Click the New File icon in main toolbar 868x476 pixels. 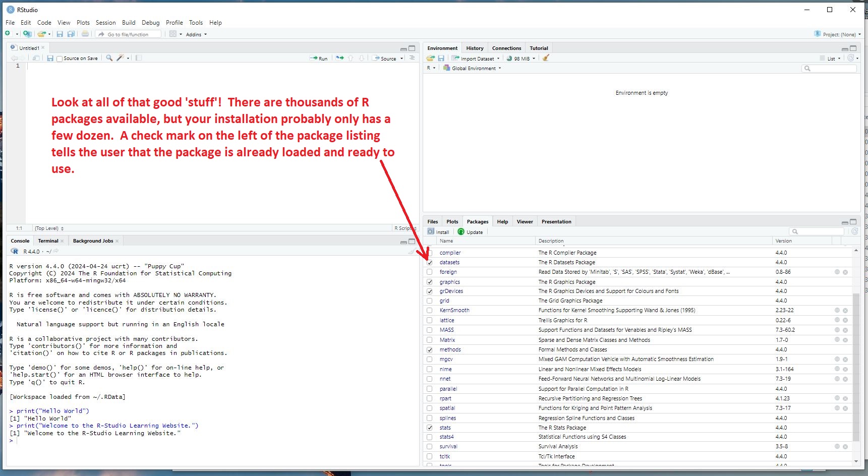click(8, 34)
